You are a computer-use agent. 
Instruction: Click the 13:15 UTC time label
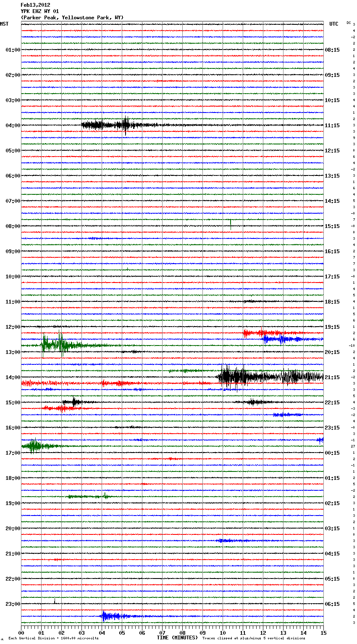click(332, 176)
